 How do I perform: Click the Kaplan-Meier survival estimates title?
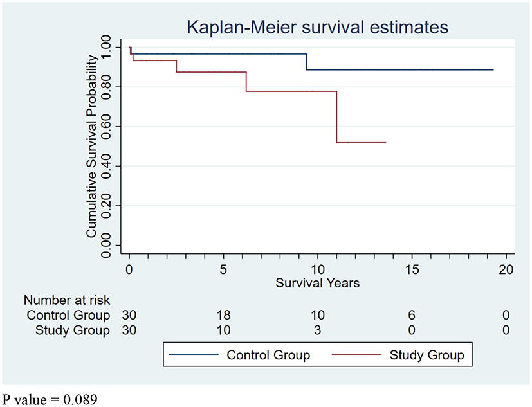[317, 27]
